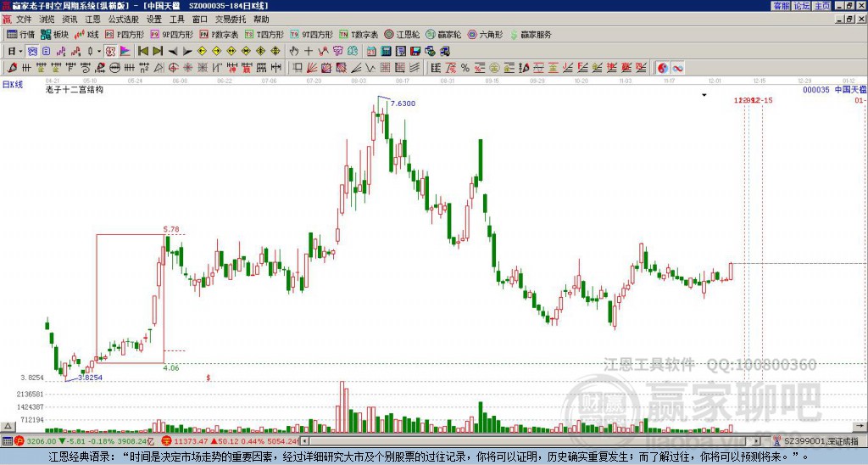The height and width of the screenshot is (465, 868).
Task: Open the P数字表 tool
Action: tap(220, 34)
